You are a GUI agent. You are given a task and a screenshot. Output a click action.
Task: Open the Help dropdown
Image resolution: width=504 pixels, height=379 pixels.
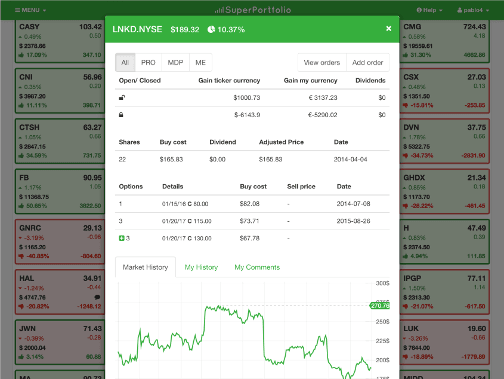point(429,10)
